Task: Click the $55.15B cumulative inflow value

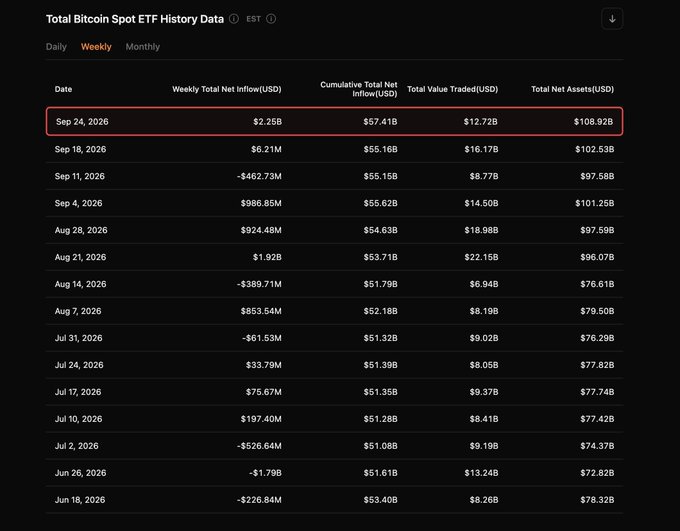Action: coord(380,176)
